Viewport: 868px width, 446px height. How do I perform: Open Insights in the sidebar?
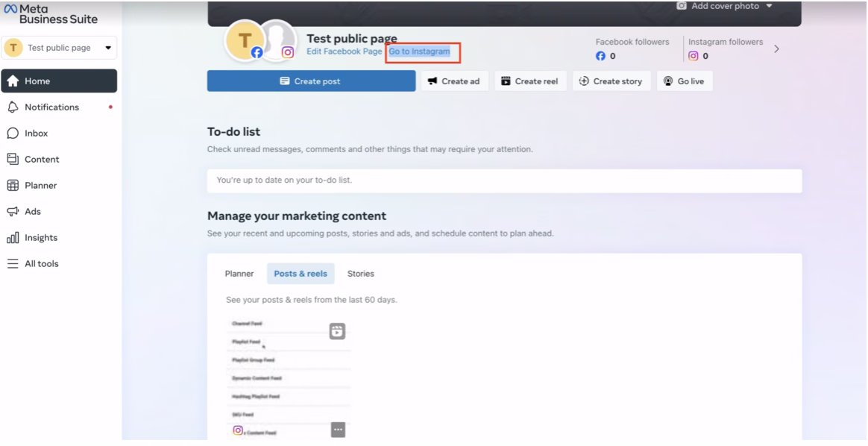pyautogui.click(x=59, y=237)
